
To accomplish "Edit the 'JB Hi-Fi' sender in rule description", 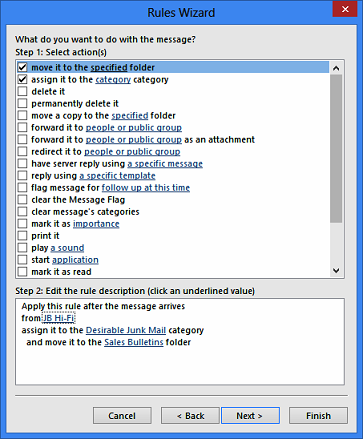I will (59, 318).
